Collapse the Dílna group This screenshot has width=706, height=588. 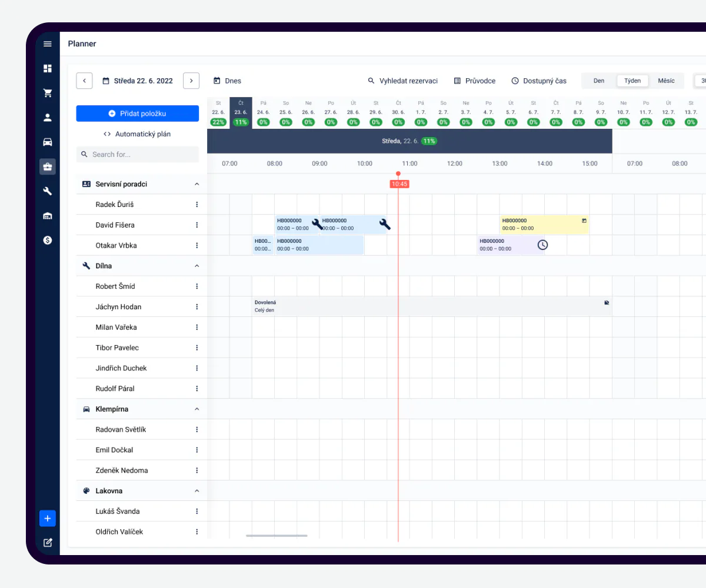coord(197,266)
